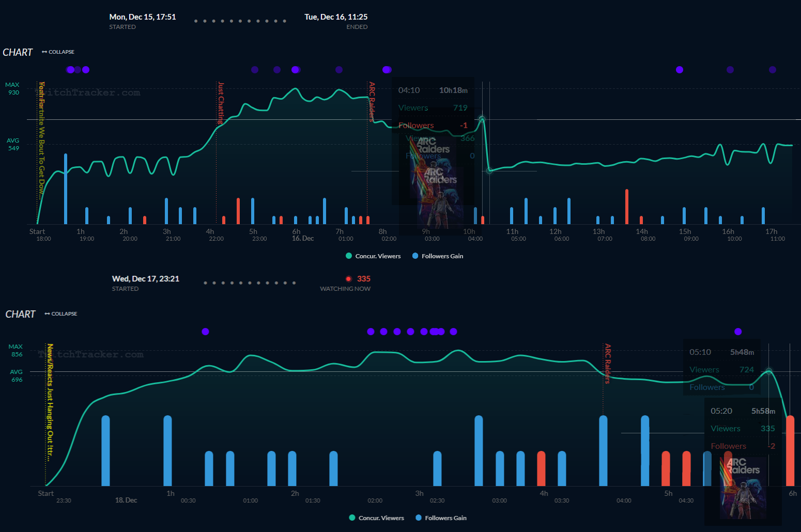Click the 'WATCHING NOW' label
Viewport: 801px width, 532px height.
point(345,289)
